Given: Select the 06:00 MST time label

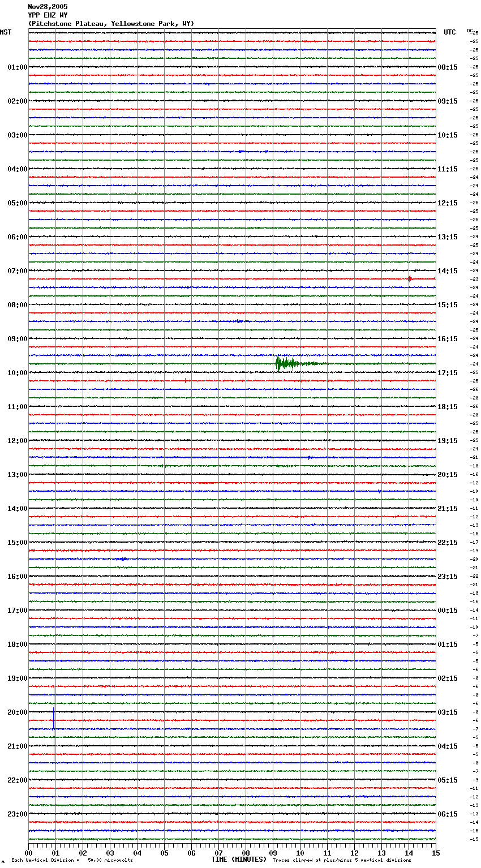Looking at the screenshot, I should coord(17,237).
